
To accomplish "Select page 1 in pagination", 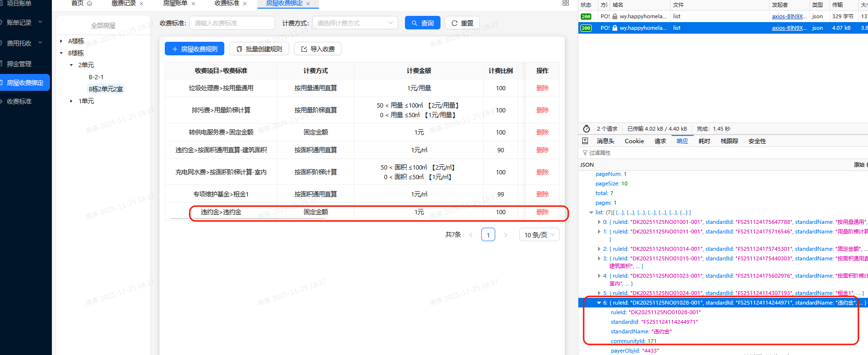I will pos(488,235).
